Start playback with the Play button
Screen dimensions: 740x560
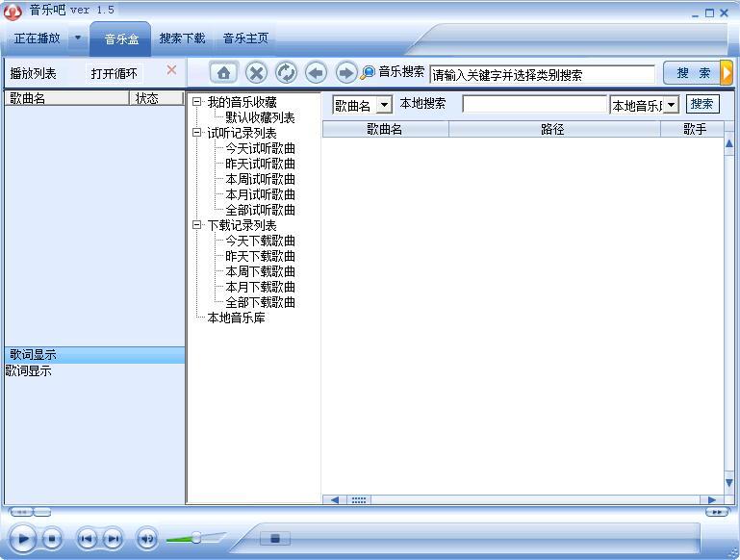tap(23, 538)
